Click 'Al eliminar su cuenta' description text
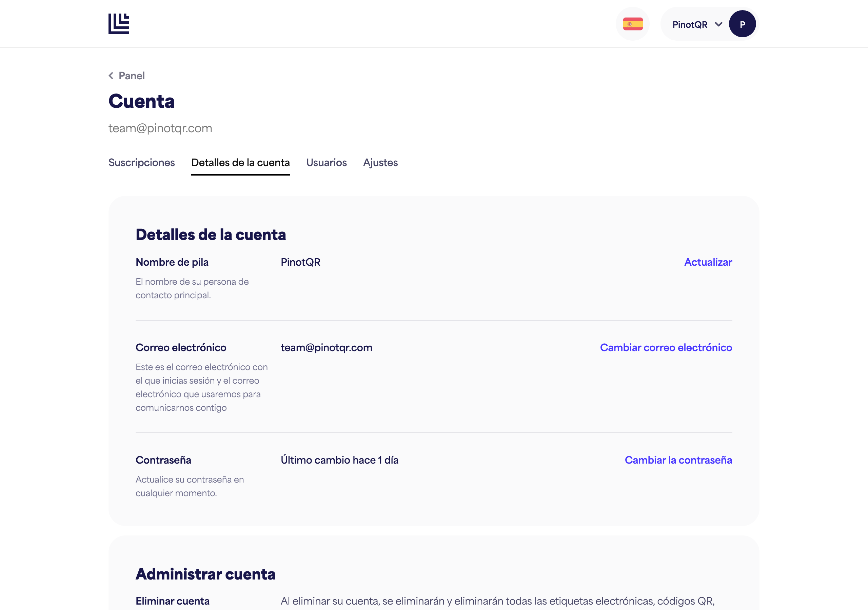 [x=497, y=601]
